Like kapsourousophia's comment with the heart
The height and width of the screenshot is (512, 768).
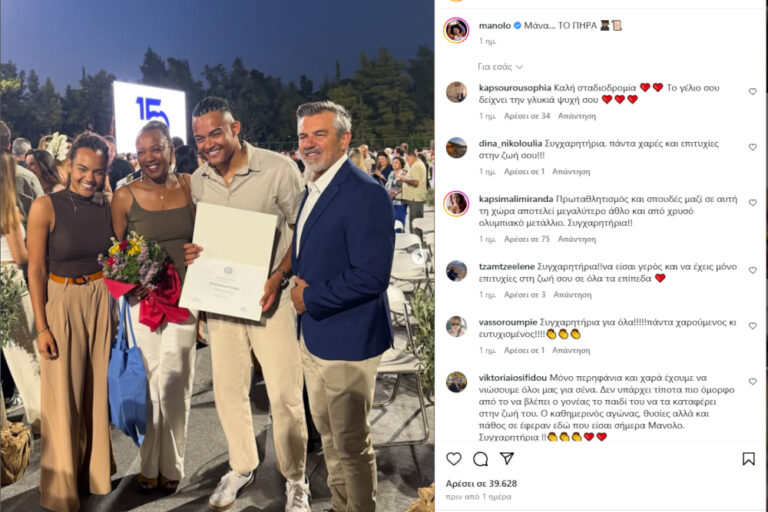[752, 92]
